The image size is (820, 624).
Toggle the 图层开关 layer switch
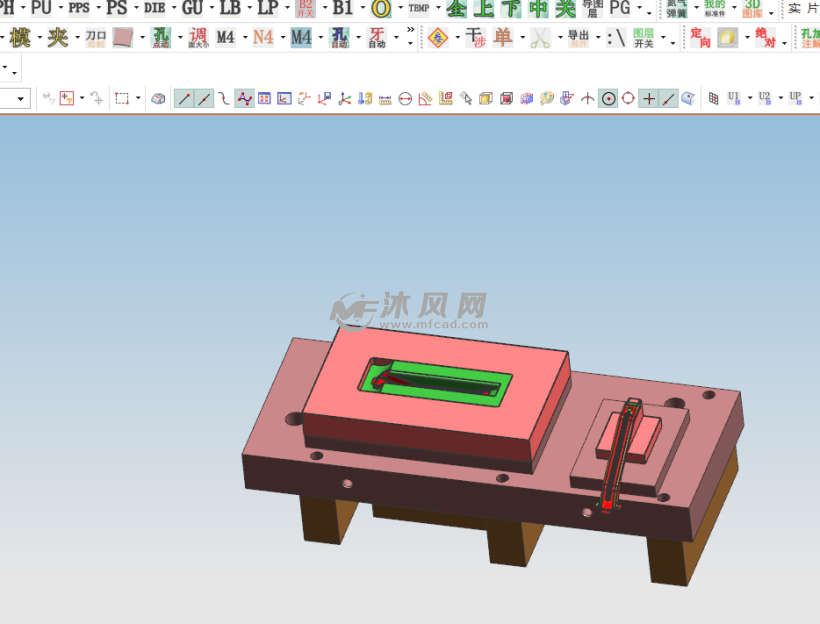(x=643, y=38)
